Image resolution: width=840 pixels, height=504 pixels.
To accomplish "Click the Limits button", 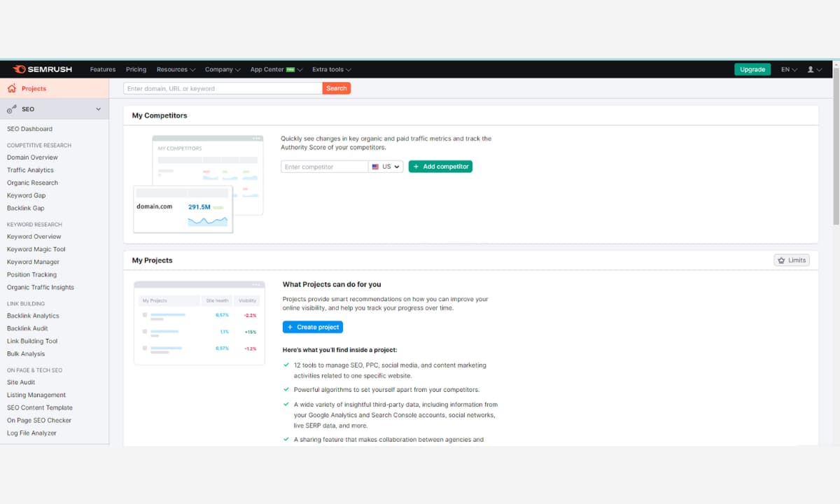I will tap(792, 260).
